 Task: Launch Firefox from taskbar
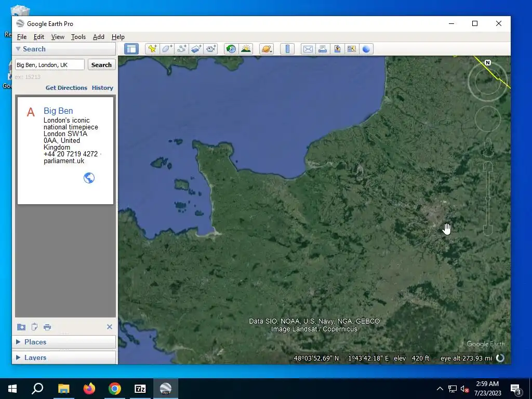click(x=89, y=389)
